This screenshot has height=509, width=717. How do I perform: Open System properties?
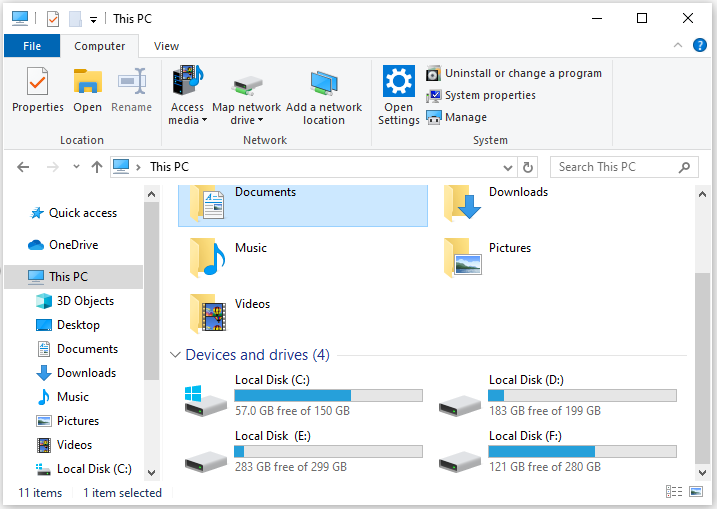point(481,95)
